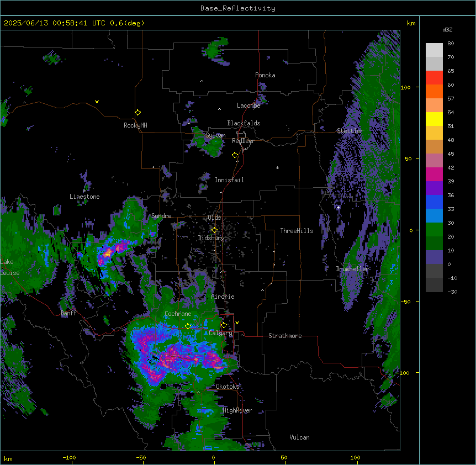This screenshot has width=476, height=465.
Task: Click the Lacombe label
Action: coord(248,105)
